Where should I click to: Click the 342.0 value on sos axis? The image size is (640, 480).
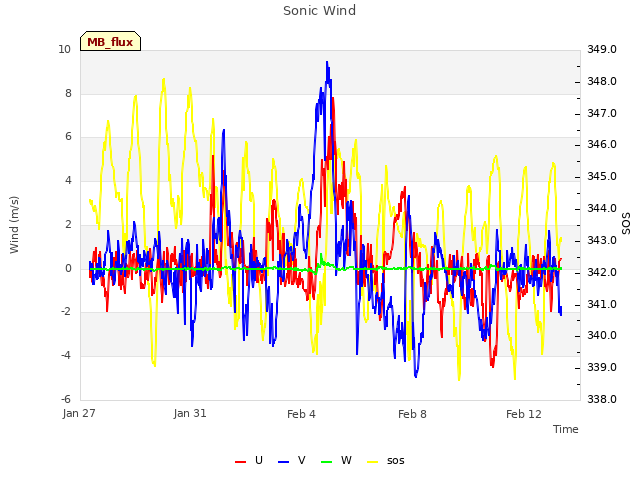click(x=602, y=272)
